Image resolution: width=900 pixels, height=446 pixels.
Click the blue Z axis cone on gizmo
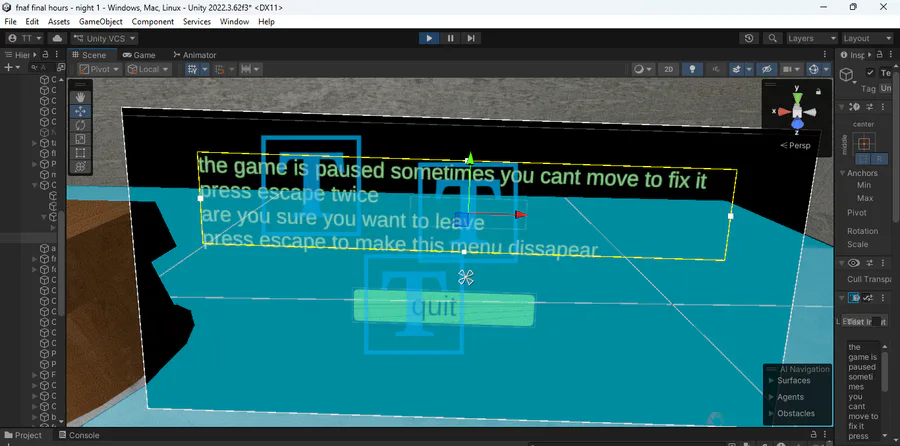click(797, 124)
